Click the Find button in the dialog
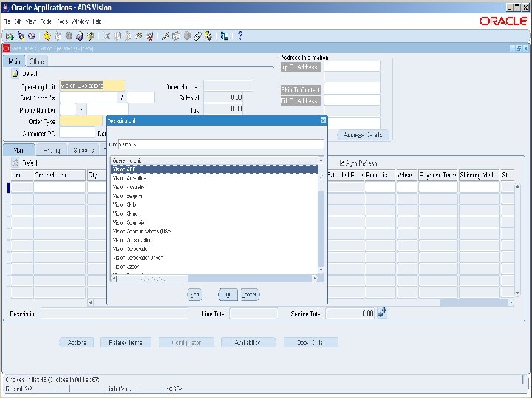 click(195, 295)
